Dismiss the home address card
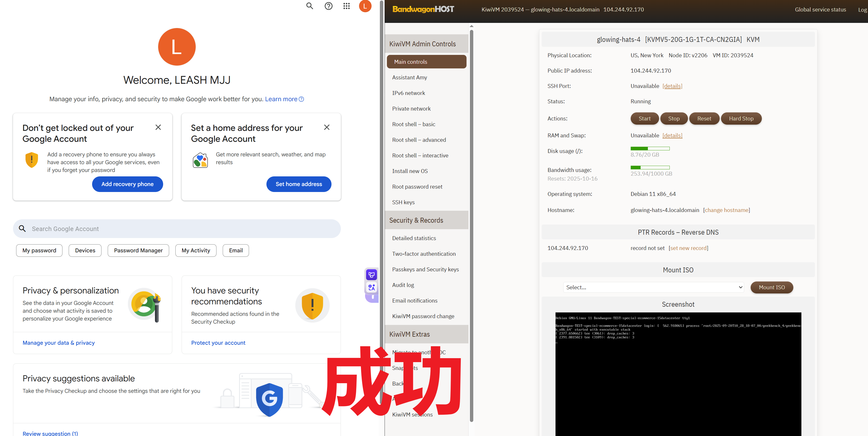This screenshot has width=868, height=436. pyautogui.click(x=327, y=127)
